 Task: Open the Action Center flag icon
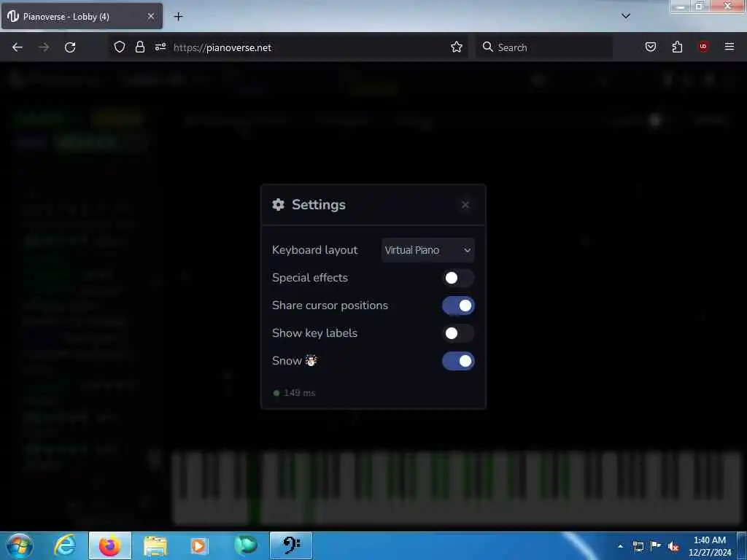[656, 545]
